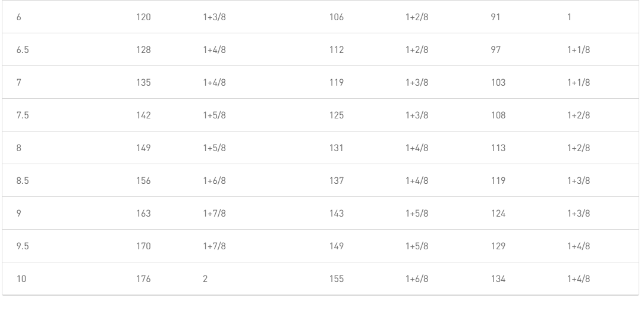Screen dimensions: 644x310
Task: Select the 6.5 size cell
Action: coord(23,50)
